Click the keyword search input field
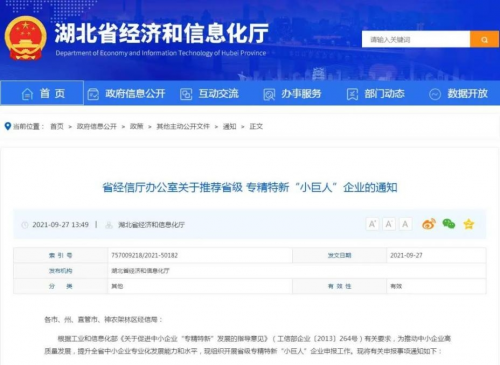Image resolution: width=500 pixels, height=365 pixels. click(416, 40)
